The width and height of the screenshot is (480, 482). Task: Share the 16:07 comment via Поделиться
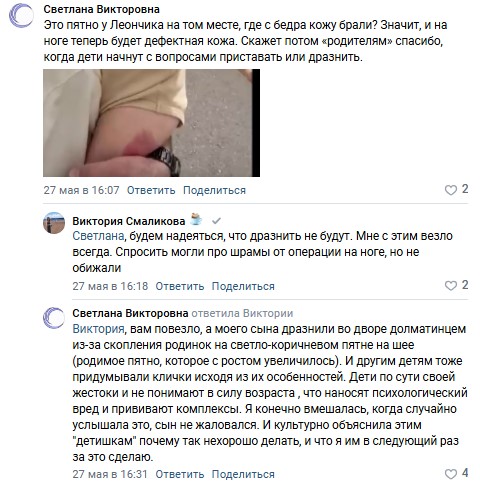click(x=214, y=190)
